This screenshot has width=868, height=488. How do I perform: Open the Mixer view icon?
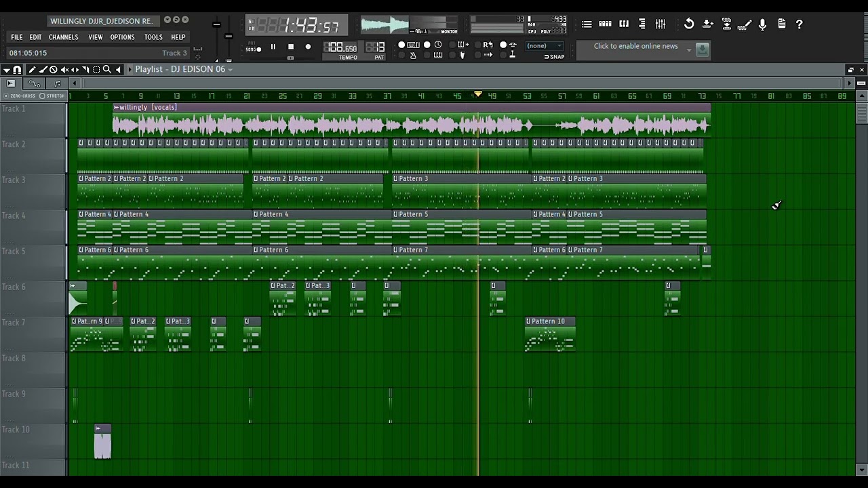(660, 24)
